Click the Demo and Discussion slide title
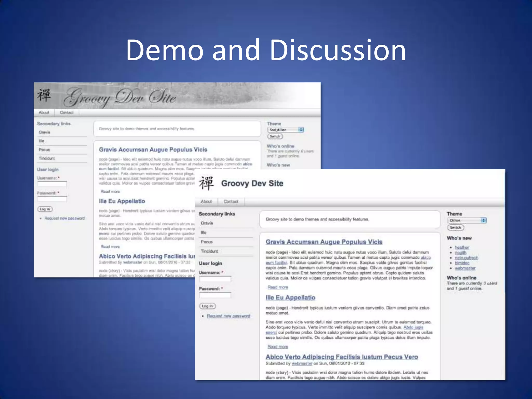This screenshot has height=399, width=532. pyautogui.click(x=266, y=50)
